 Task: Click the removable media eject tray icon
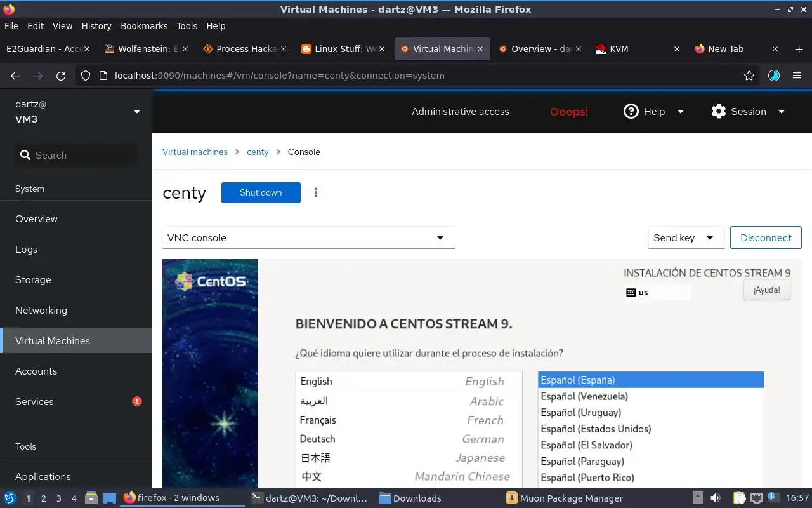coord(697,498)
